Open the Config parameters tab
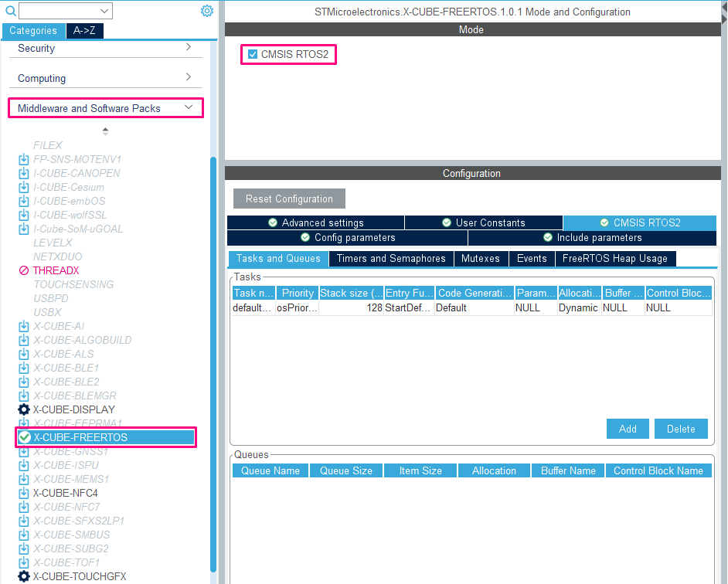Screen dimensions: 728x584 (x=347, y=238)
